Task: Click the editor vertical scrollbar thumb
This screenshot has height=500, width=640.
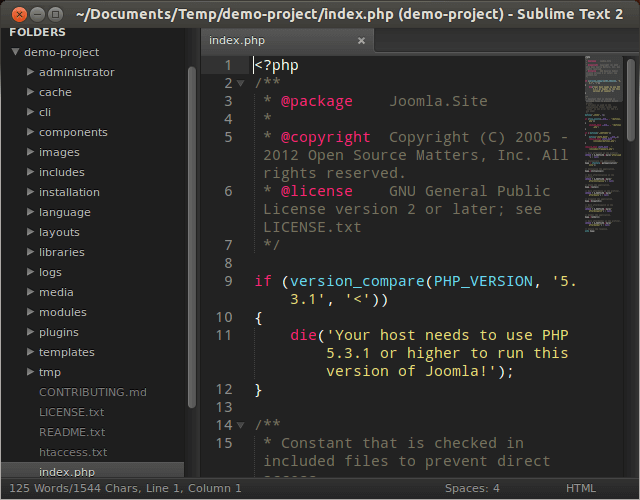Action: tap(631, 100)
